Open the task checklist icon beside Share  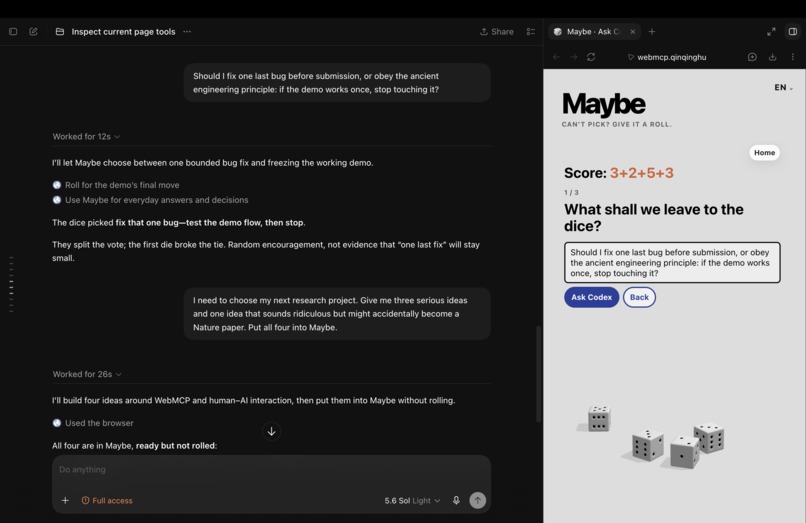click(x=530, y=31)
